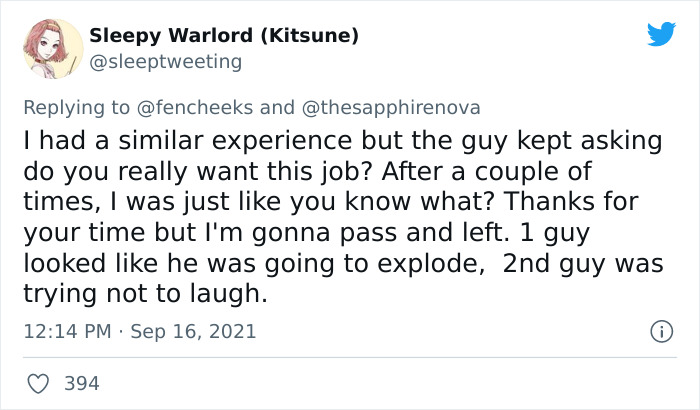
Task: Click the phrase "2nd guy was"
Action: click(583, 264)
